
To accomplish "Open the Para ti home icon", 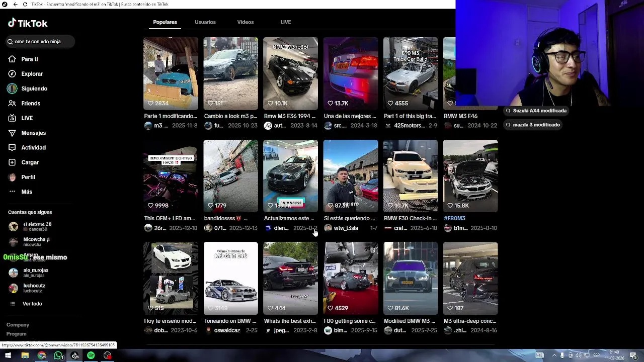I will coord(12,59).
